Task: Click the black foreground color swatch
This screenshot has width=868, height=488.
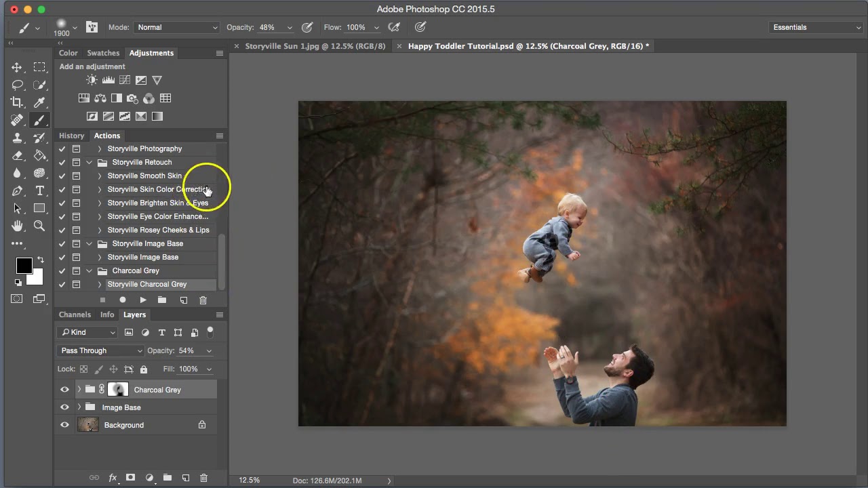Action: pos(24,266)
